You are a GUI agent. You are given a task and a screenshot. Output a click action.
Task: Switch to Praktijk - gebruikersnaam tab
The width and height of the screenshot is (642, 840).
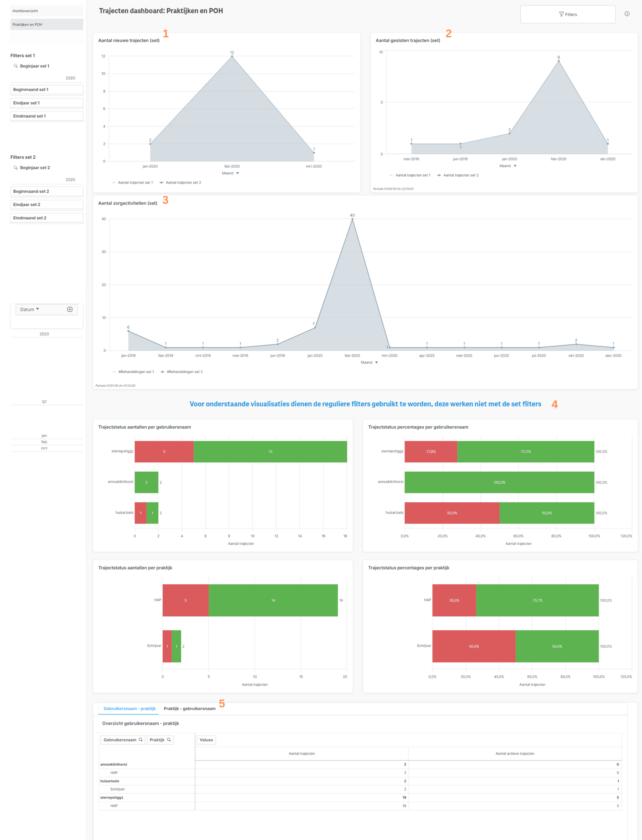click(189, 709)
